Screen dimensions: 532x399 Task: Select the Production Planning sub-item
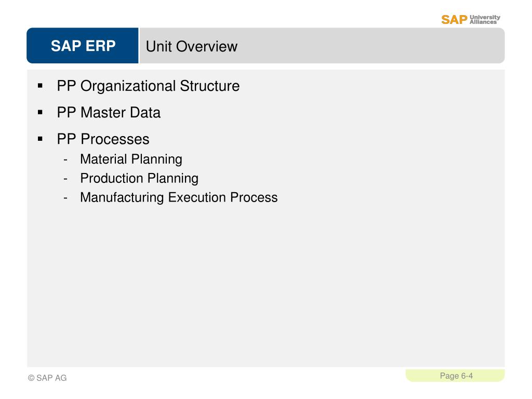139,179
